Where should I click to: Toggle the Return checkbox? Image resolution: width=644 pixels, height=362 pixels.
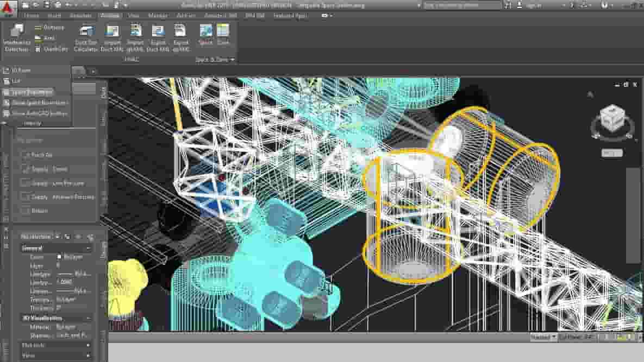26,211
